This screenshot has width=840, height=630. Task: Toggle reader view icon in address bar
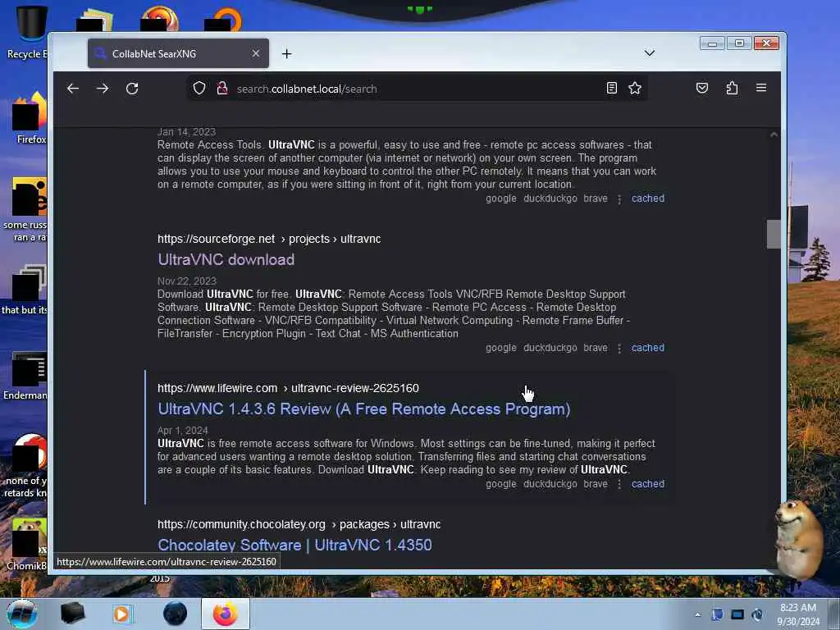(612, 89)
